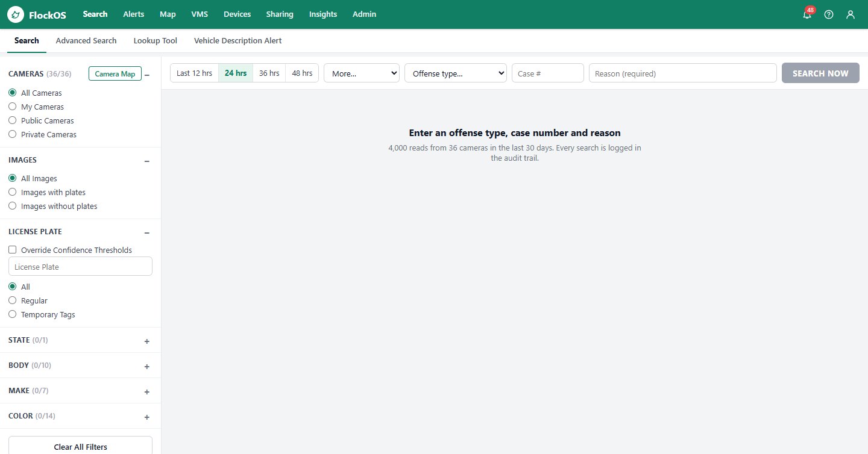
Task: Select Images without plates option
Action: [12, 206]
